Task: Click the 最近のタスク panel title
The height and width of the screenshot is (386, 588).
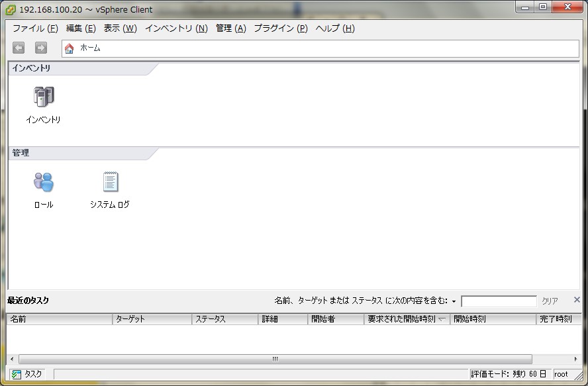Action: (28, 301)
